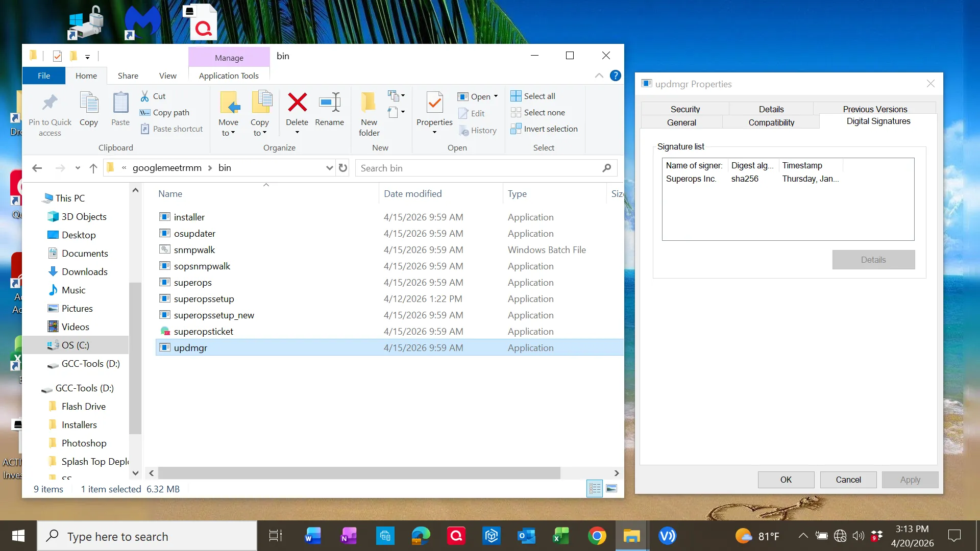Viewport: 980px width, 551px height.
Task: Switch to the Digital Signatures tab
Action: point(877,121)
